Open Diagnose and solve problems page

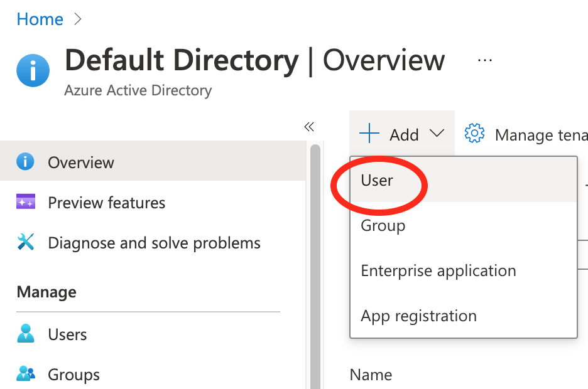point(154,243)
